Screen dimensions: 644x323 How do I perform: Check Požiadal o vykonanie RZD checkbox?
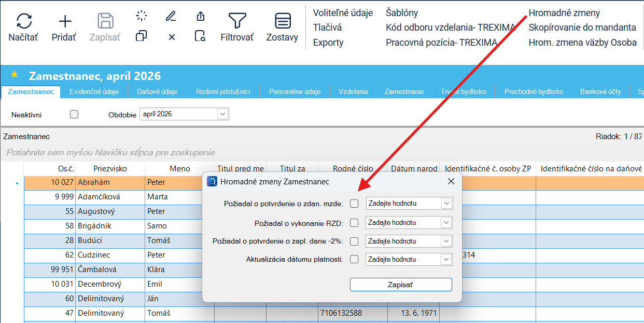354,223
